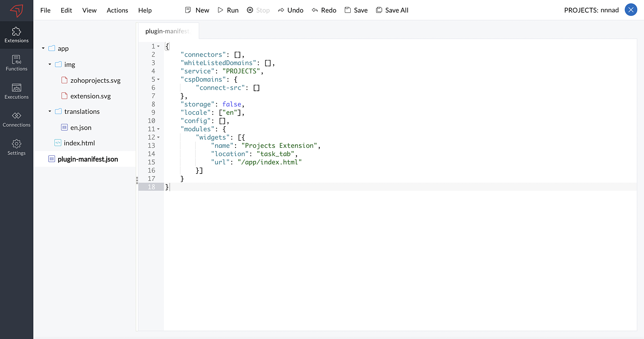
Task: Open the Settings gear in sidebar
Action: point(16,147)
